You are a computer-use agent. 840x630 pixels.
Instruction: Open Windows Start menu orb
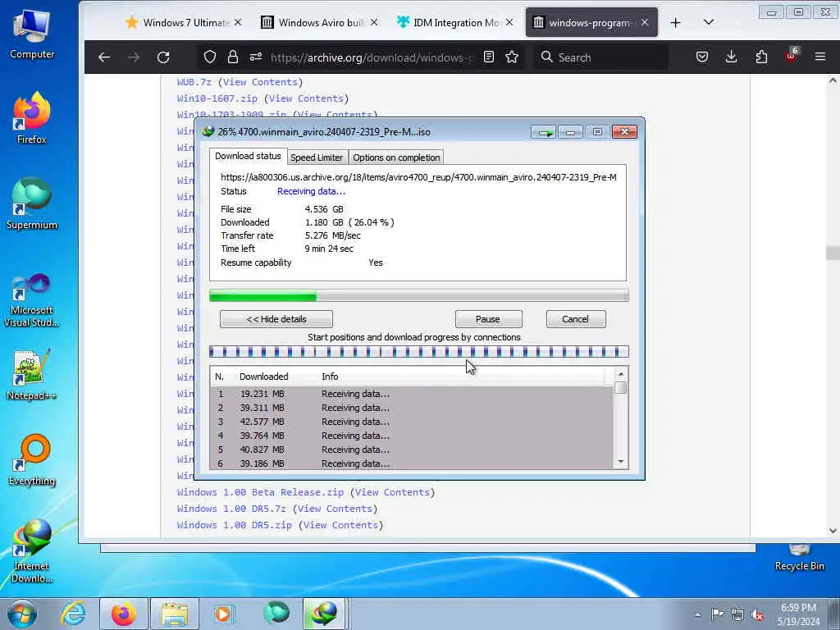point(22,614)
